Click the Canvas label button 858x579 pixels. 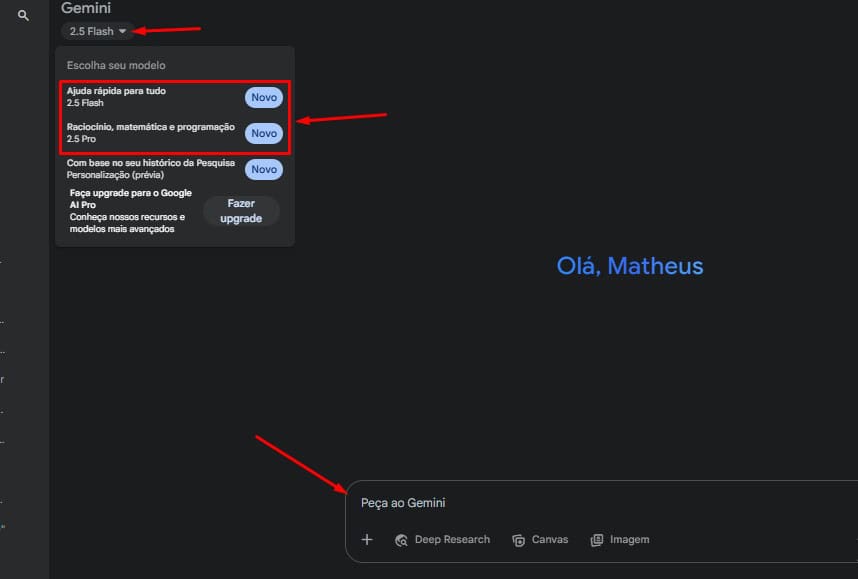click(x=550, y=540)
